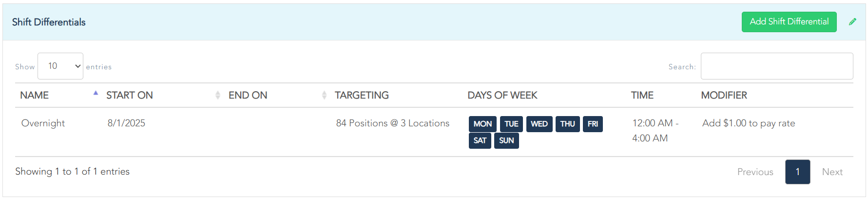
Task: Click the WED day badge
Action: tap(539, 124)
